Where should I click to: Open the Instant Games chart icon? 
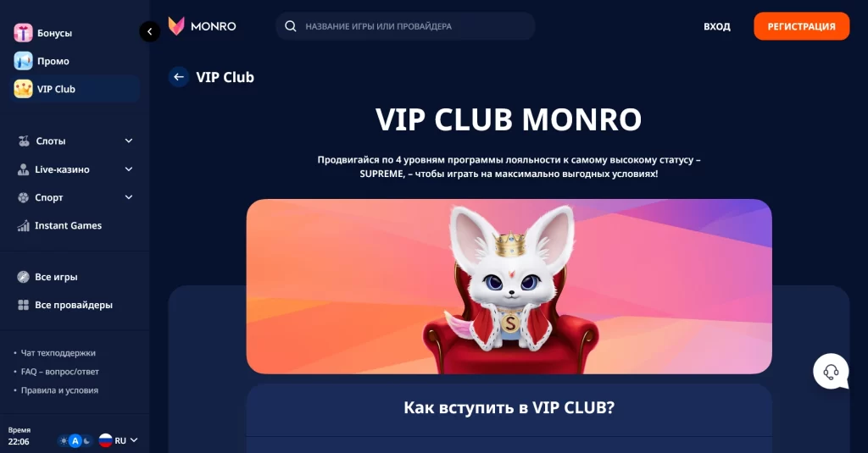pyautogui.click(x=23, y=226)
